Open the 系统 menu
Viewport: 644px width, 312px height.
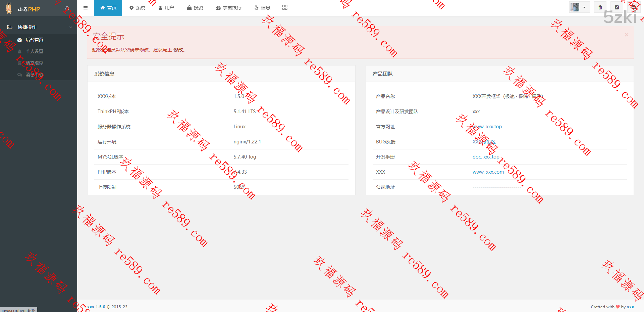[137, 8]
